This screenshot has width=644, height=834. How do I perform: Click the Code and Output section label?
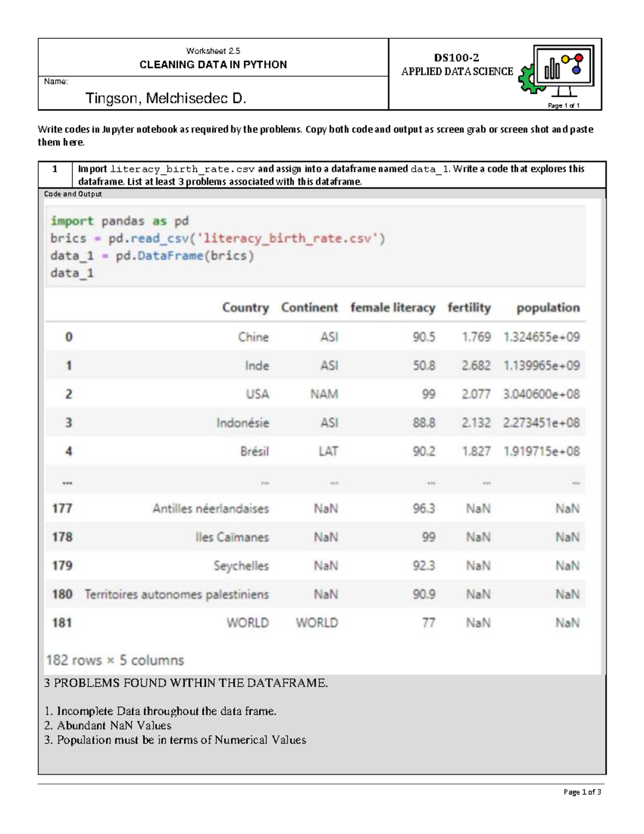(x=72, y=193)
